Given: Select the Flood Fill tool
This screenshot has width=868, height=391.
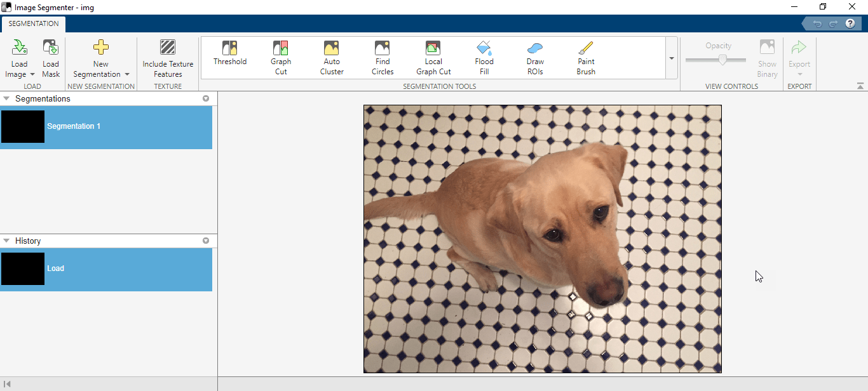Looking at the screenshot, I should 484,57.
